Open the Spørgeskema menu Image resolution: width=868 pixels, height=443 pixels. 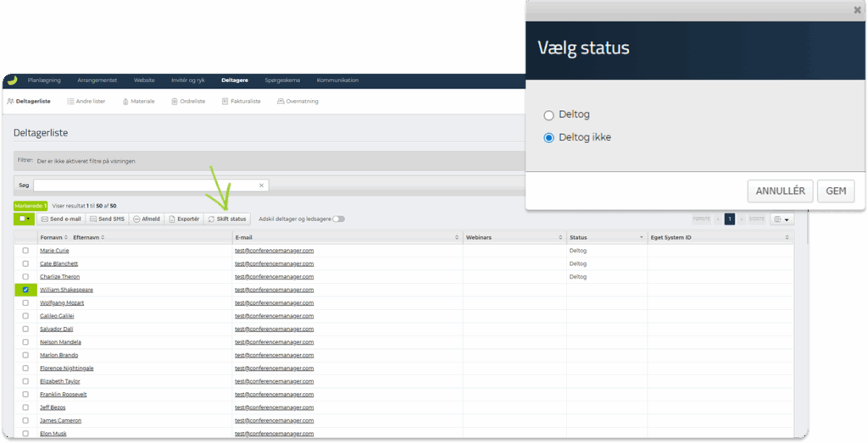(x=281, y=80)
